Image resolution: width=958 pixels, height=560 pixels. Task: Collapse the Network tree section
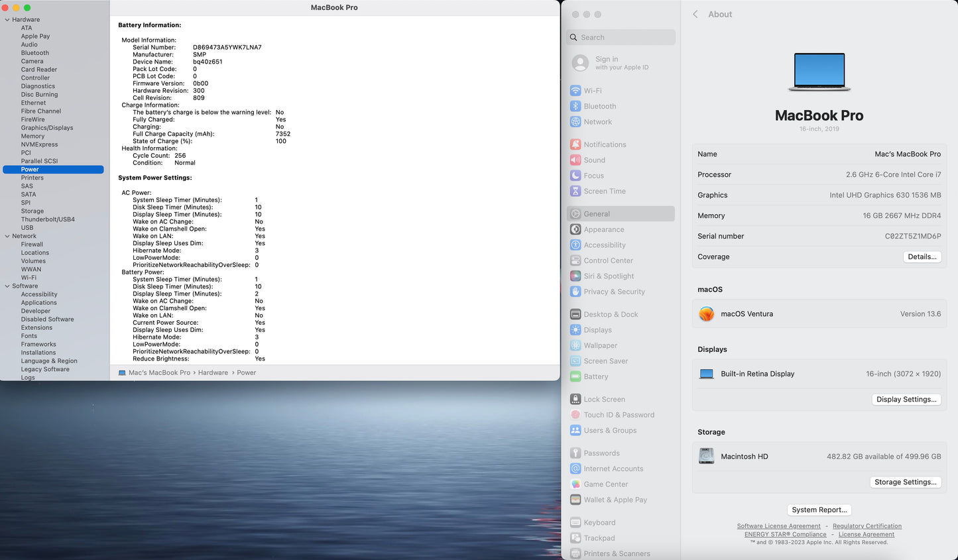tap(7, 237)
